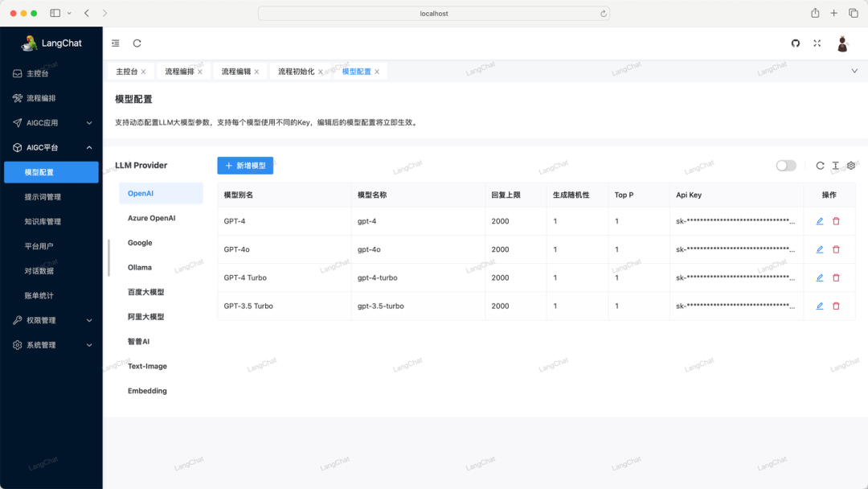Image resolution: width=868 pixels, height=489 pixels.
Task: Open the tab overflow chevron on the right
Action: (x=854, y=71)
